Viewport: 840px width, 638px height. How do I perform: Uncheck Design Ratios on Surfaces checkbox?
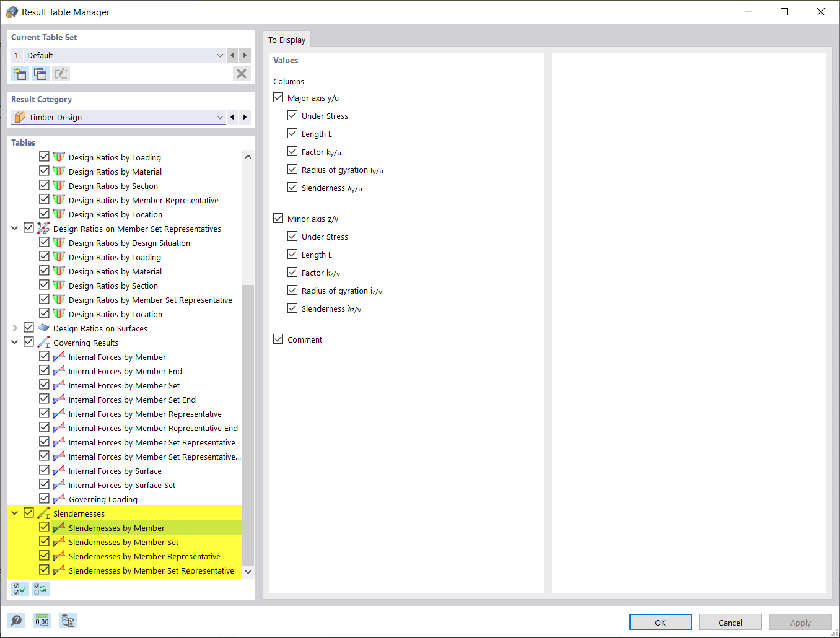pyautogui.click(x=28, y=327)
